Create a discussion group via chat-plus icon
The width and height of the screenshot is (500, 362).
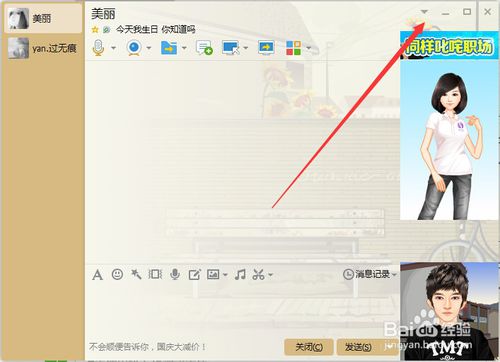(x=204, y=48)
